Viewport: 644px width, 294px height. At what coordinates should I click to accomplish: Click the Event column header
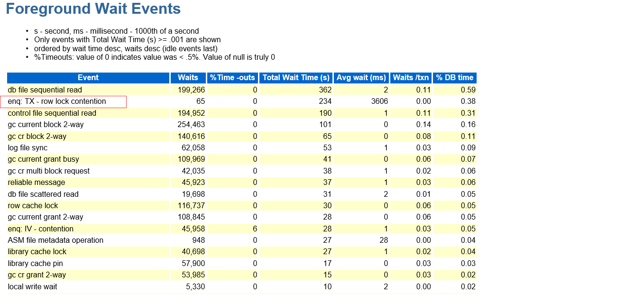coord(88,78)
